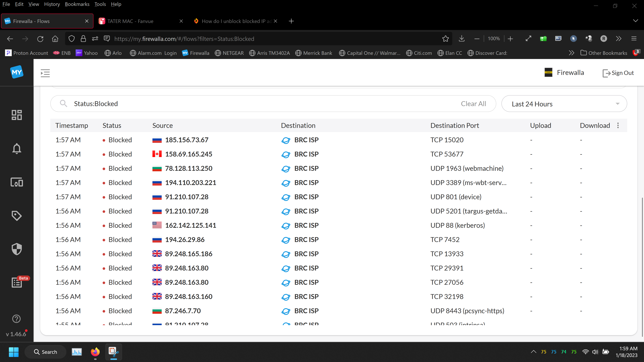This screenshot has height=362, width=644.
Task: Collapse the sidebar with hamburger menu icon
Action: pos(45,73)
